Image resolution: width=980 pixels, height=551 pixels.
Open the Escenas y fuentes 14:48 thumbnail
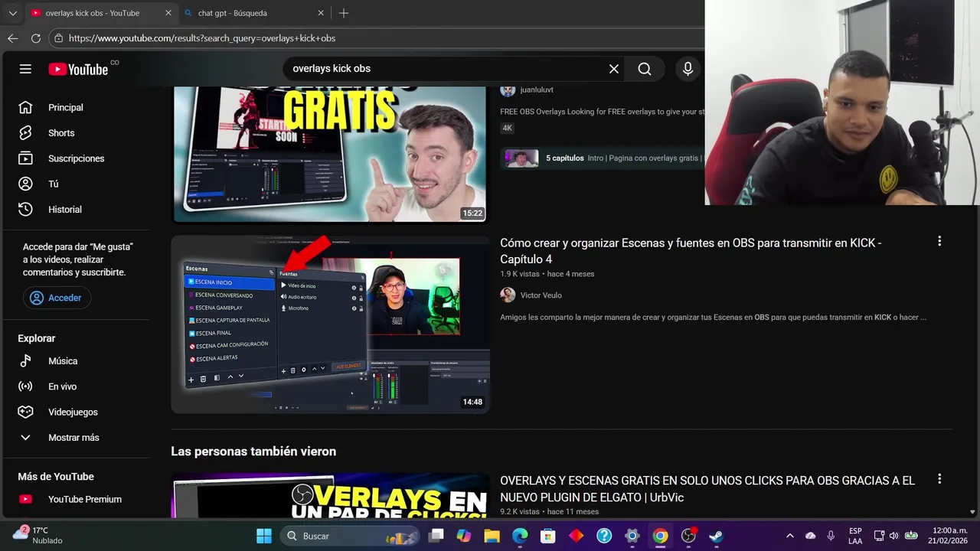click(330, 324)
